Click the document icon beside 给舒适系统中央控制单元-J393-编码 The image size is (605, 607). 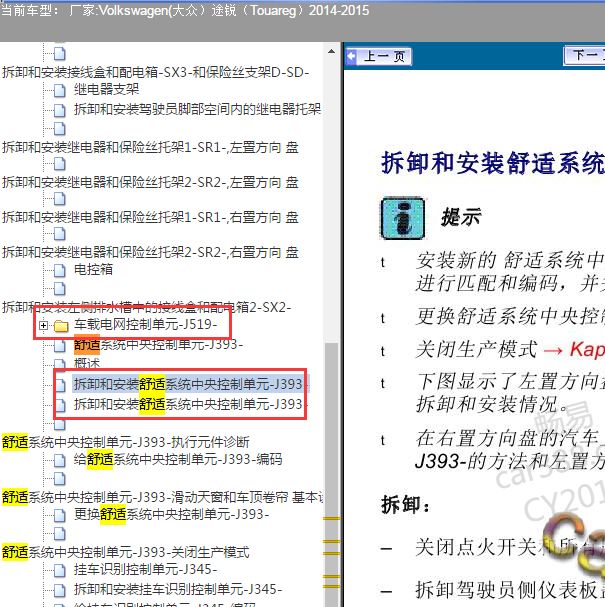pos(60,460)
